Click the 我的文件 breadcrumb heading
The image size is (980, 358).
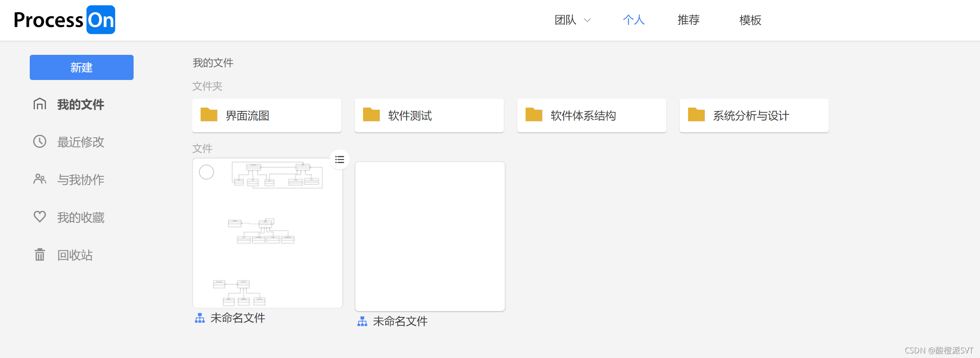[x=213, y=63]
